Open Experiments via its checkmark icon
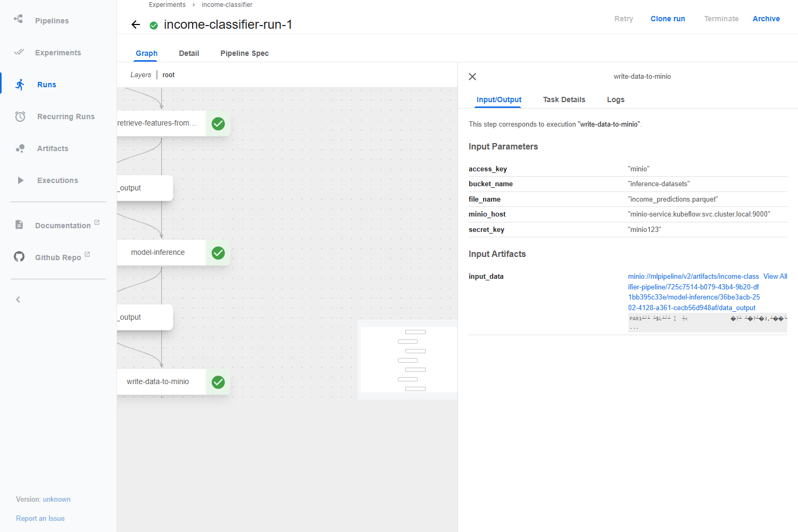The height and width of the screenshot is (532, 798). click(x=19, y=52)
